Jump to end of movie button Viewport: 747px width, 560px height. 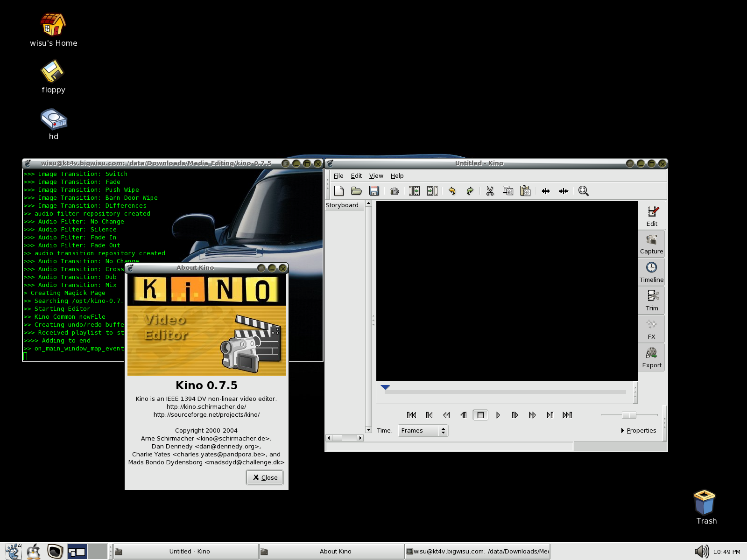[567, 415]
